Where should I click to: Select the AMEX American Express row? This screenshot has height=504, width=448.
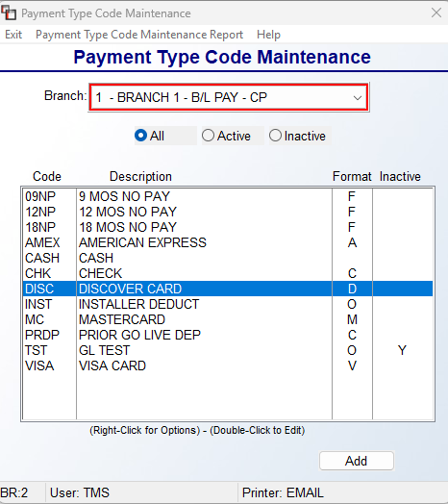click(228, 242)
